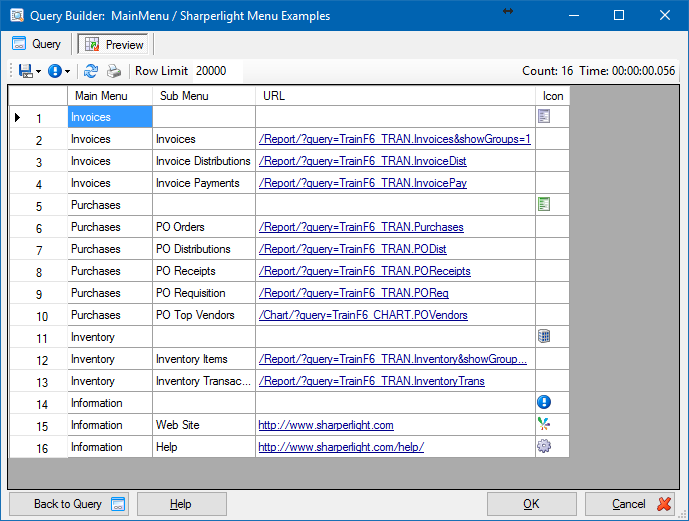The height and width of the screenshot is (521, 689).
Task: Click the Inventory row database icon
Action: [544, 336]
